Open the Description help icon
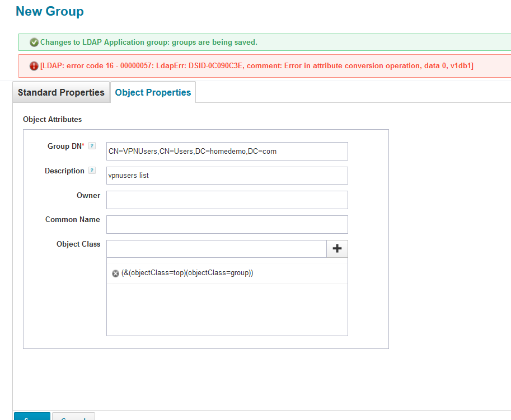The height and width of the screenshot is (420, 511). pyautogui.click(x=92, y=171)
